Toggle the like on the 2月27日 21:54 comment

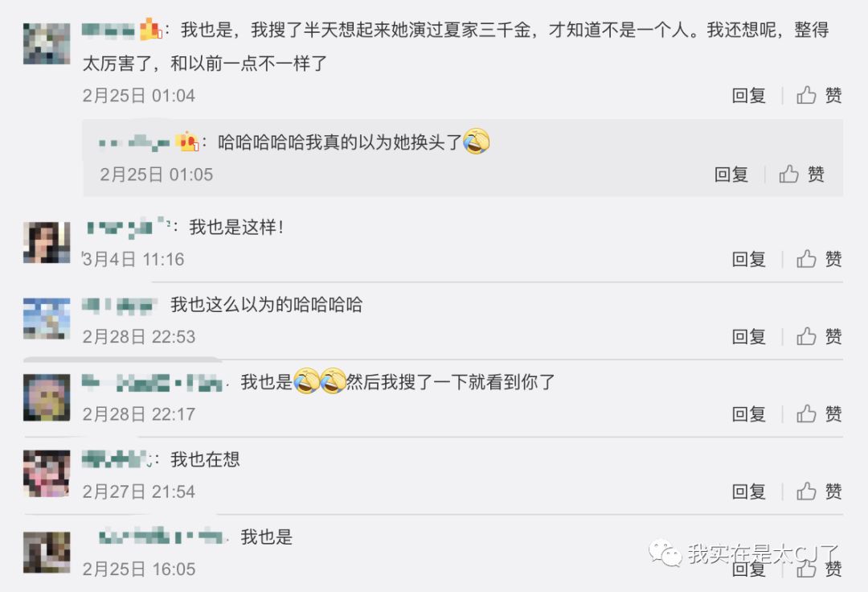(x=805, y=491)
